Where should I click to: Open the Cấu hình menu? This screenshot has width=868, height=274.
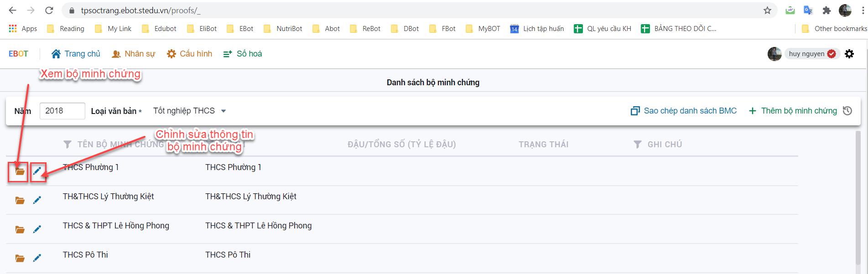click(190, 54)
